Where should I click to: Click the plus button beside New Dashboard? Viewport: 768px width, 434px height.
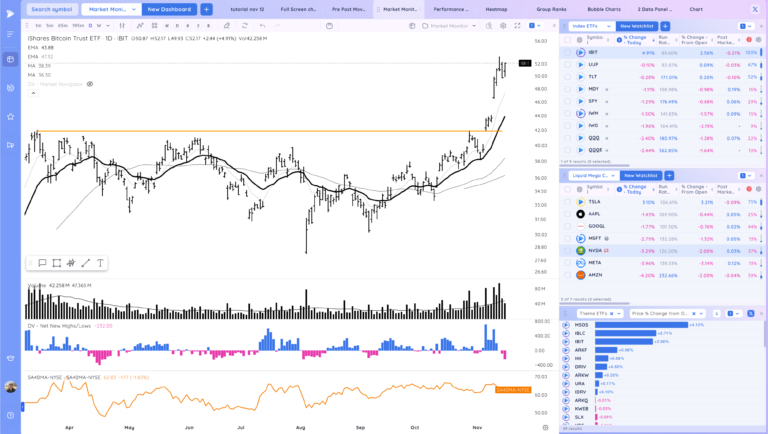[x=207, y=9]
